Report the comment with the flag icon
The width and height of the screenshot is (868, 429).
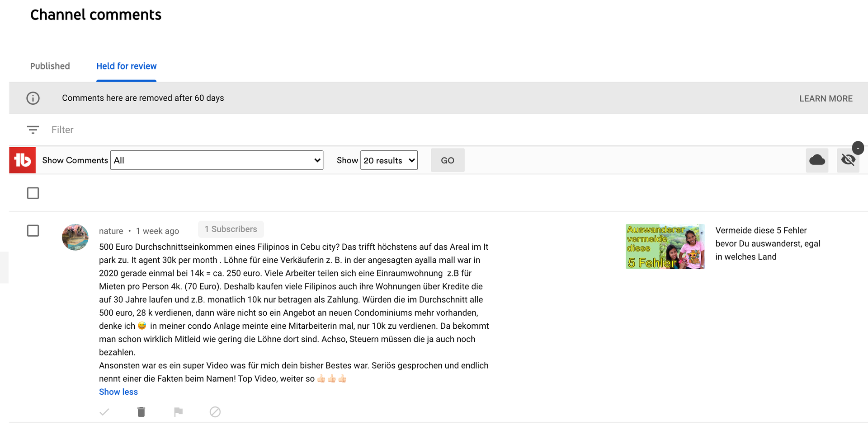click(x=178, y=412)
